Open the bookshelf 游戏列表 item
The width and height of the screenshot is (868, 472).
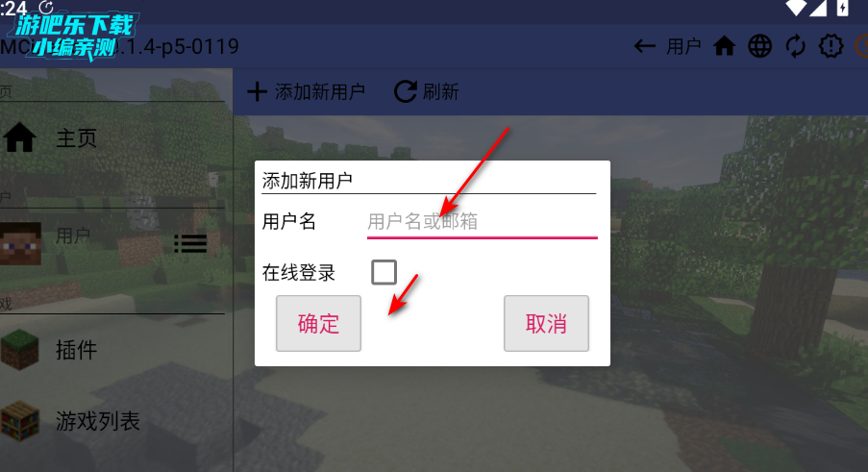pyautogui.click(x=20, y=420)
